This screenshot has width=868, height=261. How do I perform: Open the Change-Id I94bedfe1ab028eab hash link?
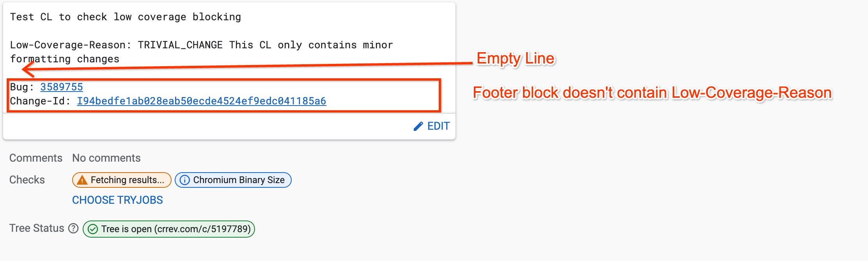pos(202,101)
